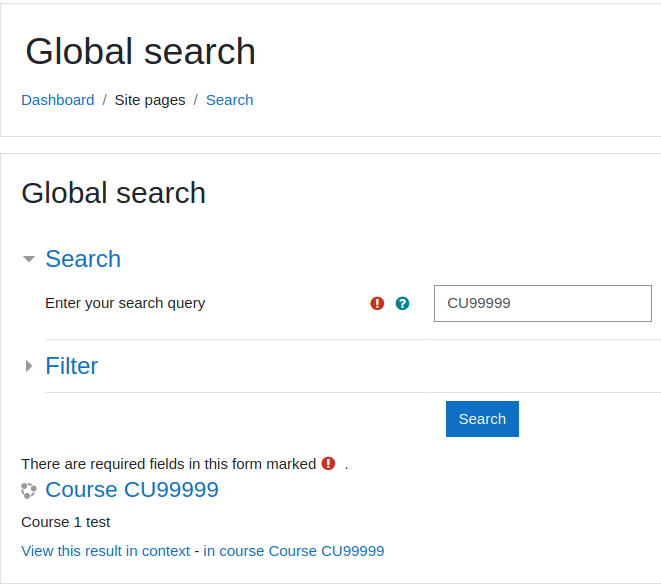Click the help question mark icon
The image size is (661, 584).
click(x=402, y=303)
